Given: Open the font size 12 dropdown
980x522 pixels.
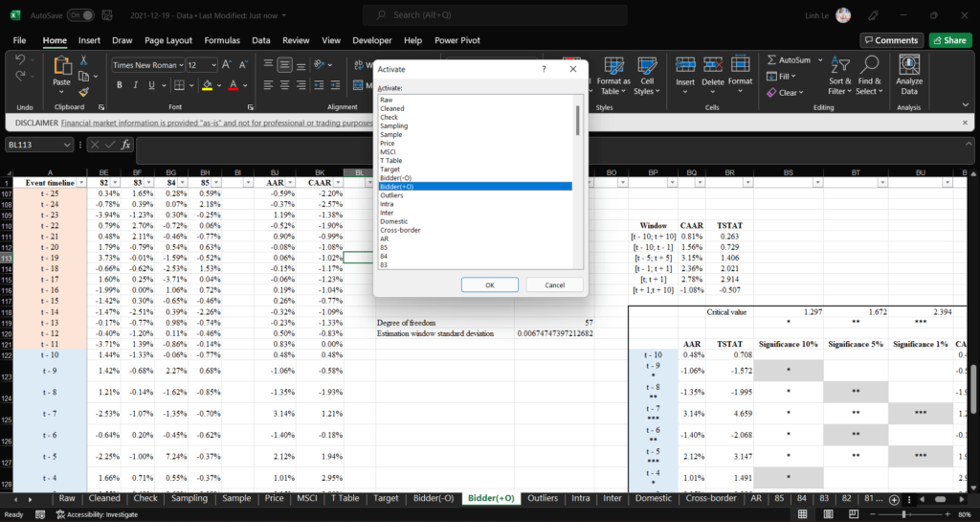Looking at the screenshot, I should (x=213, y=65).
